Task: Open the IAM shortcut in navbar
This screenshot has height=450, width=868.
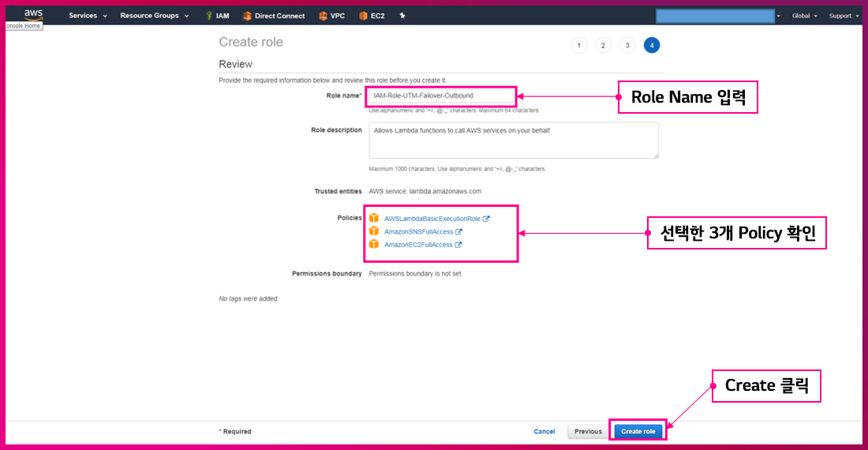Action: click(x=217, y=16)
